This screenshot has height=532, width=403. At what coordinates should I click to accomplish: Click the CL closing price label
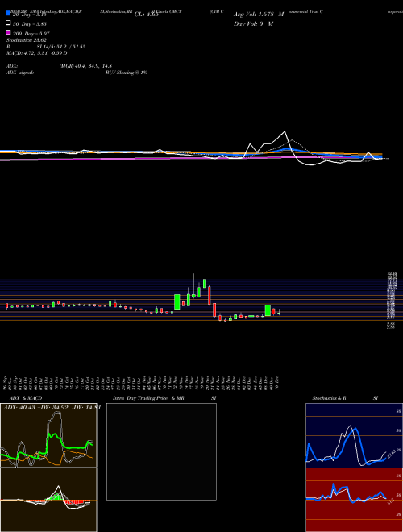click(x=147, y=15)
